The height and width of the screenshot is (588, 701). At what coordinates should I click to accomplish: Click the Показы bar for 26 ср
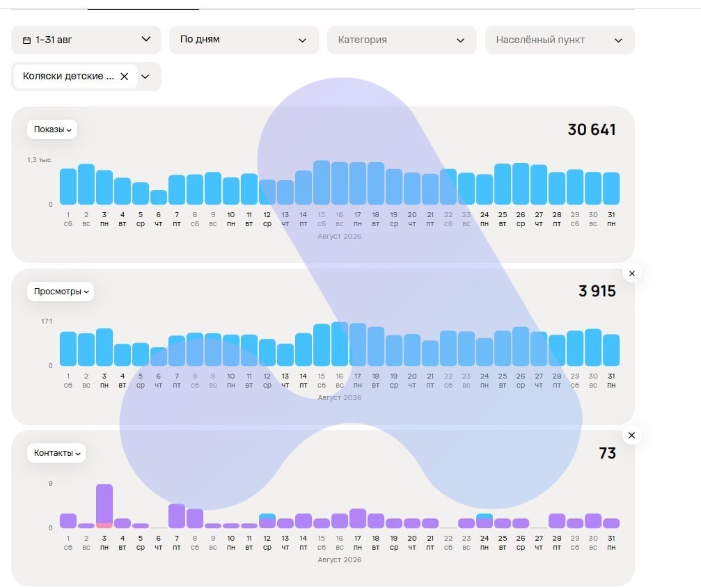(521, 184)
